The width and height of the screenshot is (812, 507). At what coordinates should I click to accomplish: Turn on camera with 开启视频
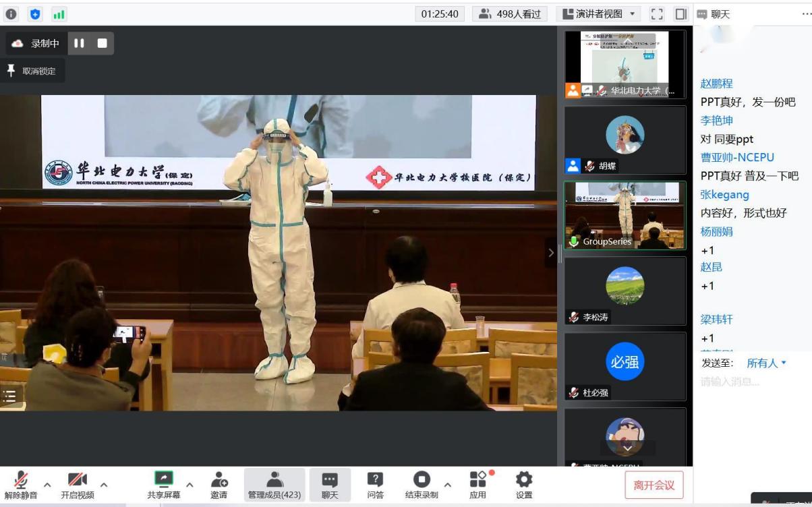(x=78, y=484)
